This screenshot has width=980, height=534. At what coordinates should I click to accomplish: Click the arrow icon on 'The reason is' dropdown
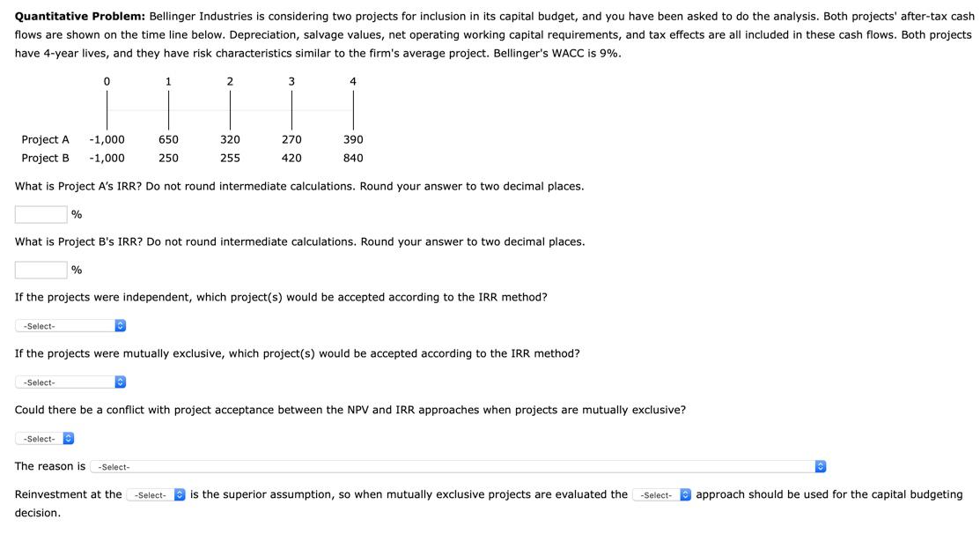820,466
